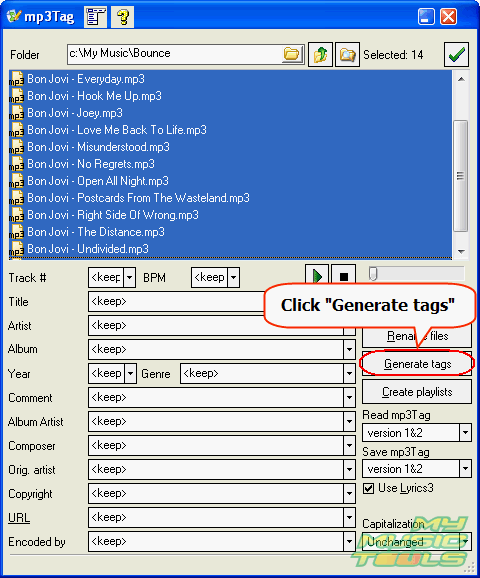
Task: Expand the Save mp3Tag version dropdown
Action: (x=465, y=469)
